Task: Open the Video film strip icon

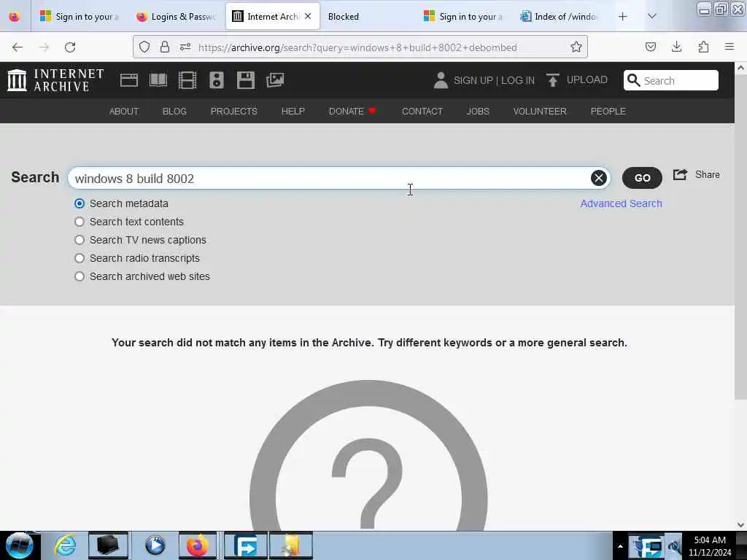Action: (x=187, y=80)
